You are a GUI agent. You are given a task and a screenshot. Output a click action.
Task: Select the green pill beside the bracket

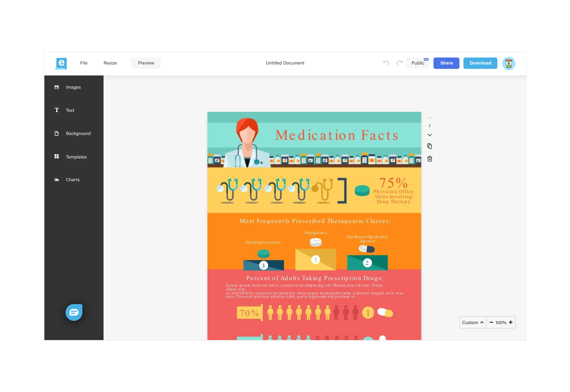coord(362,190)
